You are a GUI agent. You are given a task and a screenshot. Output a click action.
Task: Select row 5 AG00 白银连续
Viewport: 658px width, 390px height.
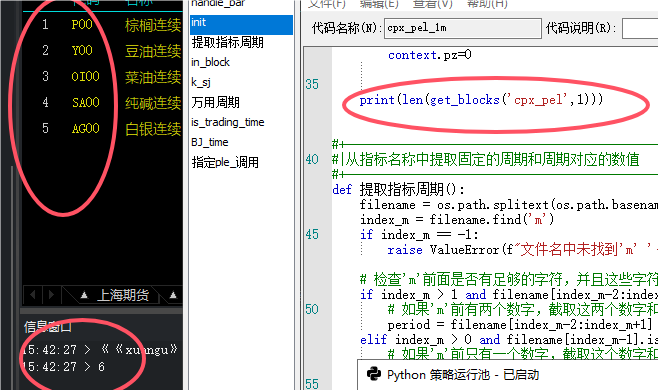tap(103, 129)
